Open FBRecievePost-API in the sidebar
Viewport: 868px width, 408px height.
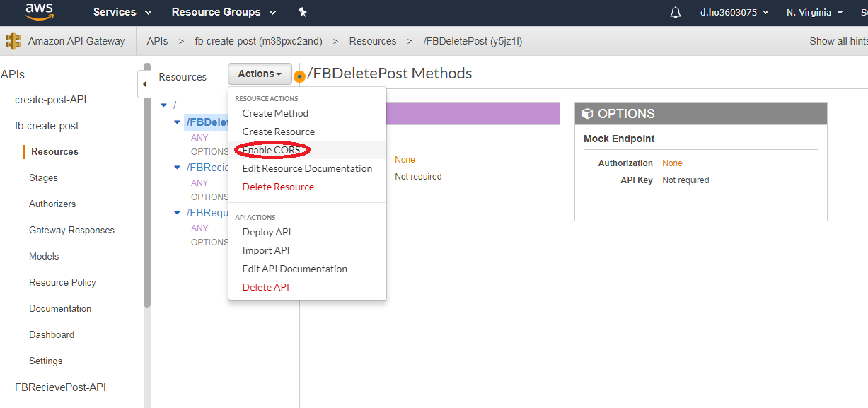pyautogui.click(x=60, y=387)
